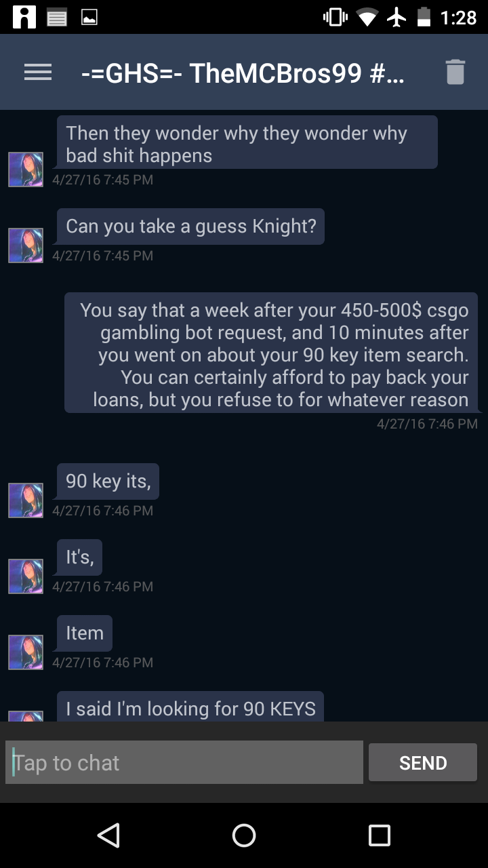Tap avatar beside 'bad shit happens' message
The height and width of the screenshot is (868, 488).
pos(26,170)
